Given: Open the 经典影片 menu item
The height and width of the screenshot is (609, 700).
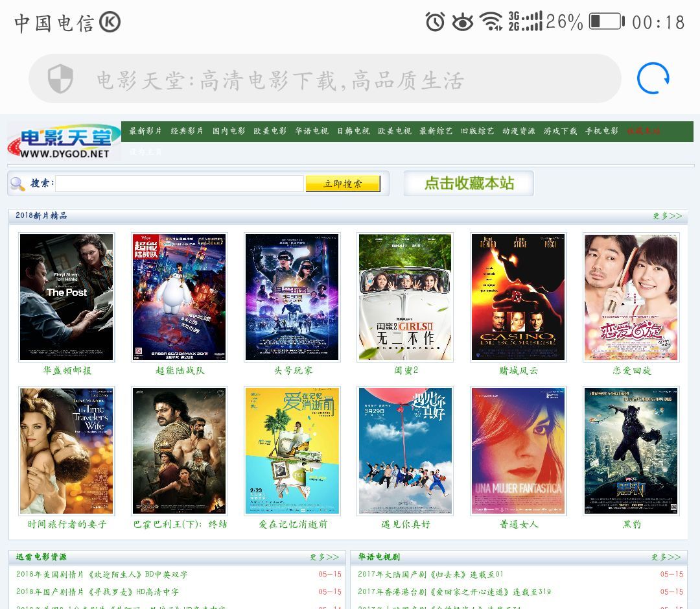Looking at the screenshot, I should click(x=187, y=131).
